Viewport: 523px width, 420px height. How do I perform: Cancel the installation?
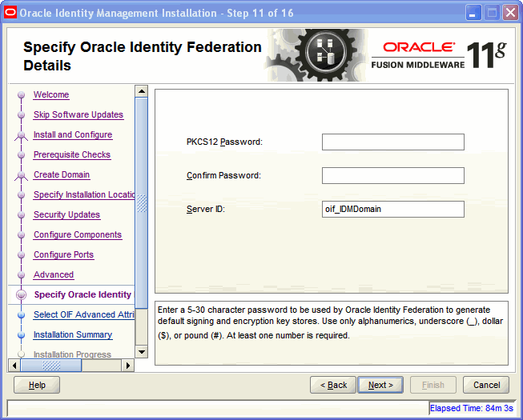[x=486, y=385]
